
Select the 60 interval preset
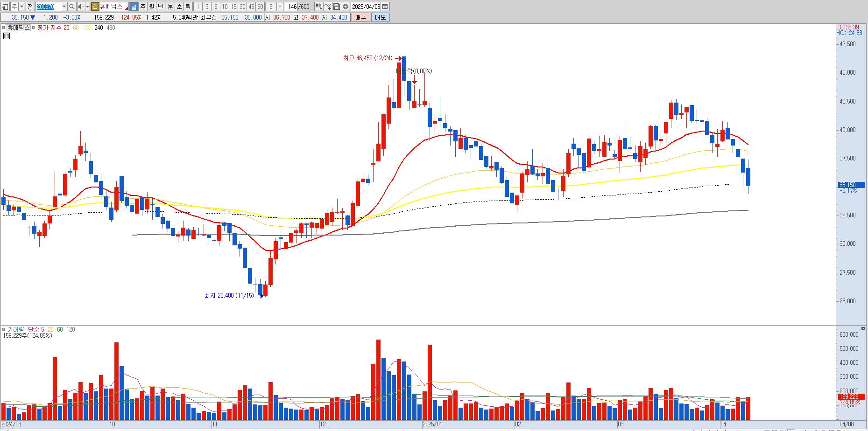pos(261,7)
